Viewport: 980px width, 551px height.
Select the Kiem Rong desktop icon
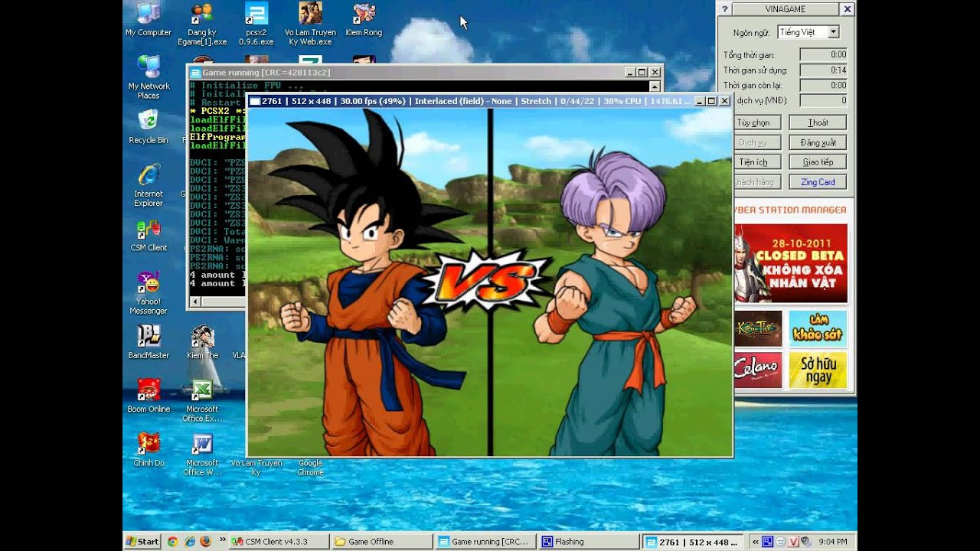pos(364,19)
